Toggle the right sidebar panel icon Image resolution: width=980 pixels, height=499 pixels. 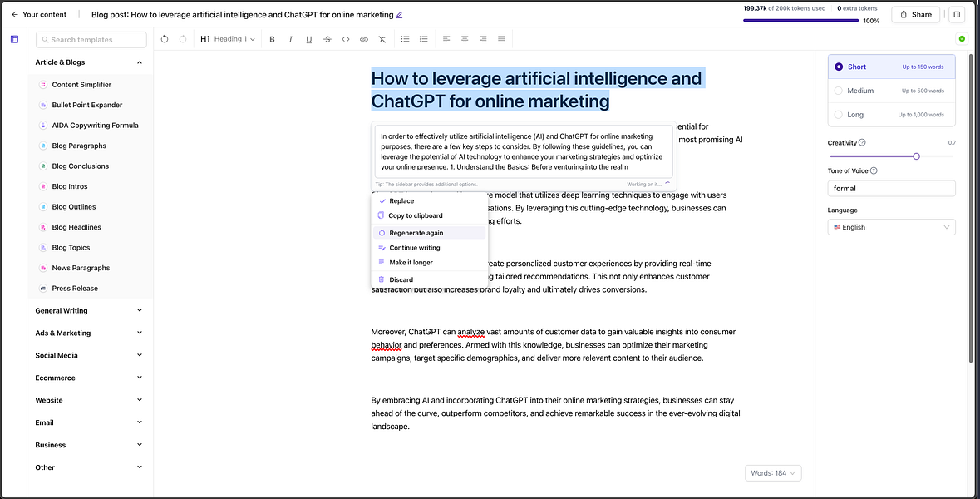click(956, 14)
